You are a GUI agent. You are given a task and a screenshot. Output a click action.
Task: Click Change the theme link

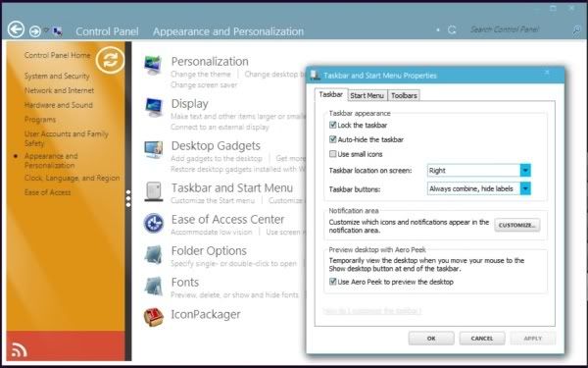[x=201, y=74]
